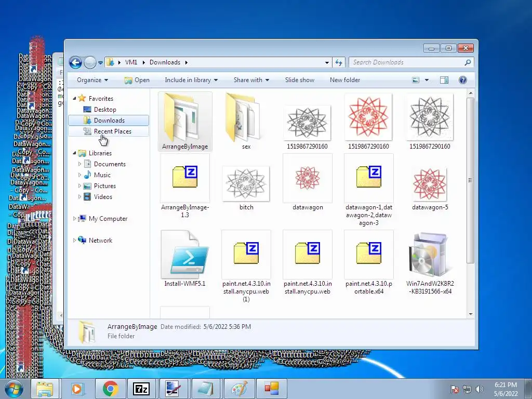The height and width of the screenshot is (399, 532).
Task: Expand the Network node
Action: [74, 241]
